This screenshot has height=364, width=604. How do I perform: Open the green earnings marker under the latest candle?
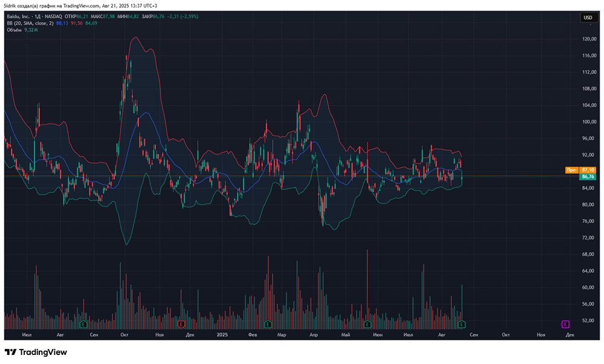point(462,325)
